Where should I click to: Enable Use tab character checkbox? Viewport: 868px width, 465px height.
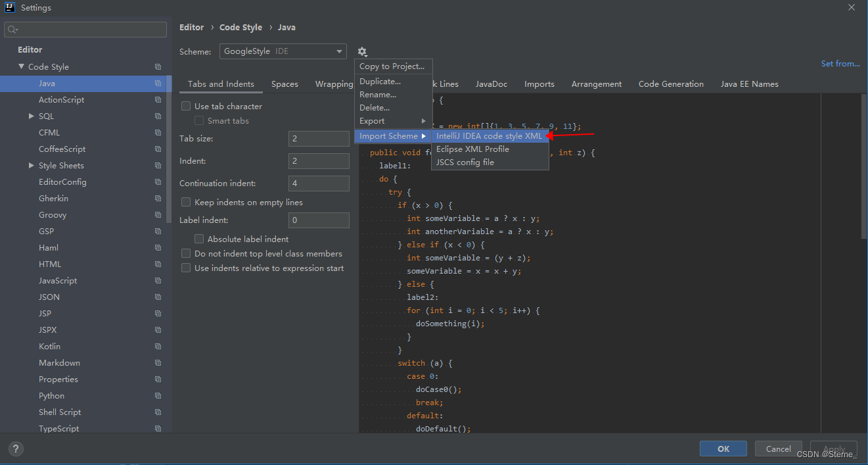186,106
